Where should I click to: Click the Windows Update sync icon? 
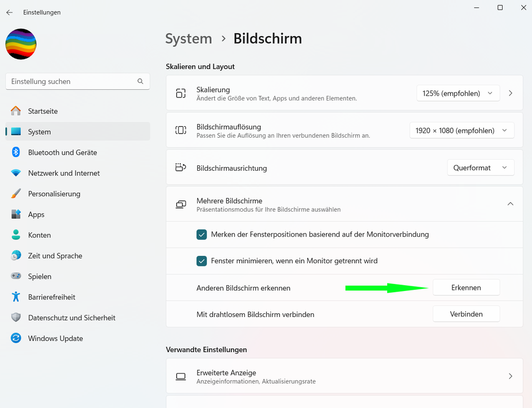click(x=16, y=338)
